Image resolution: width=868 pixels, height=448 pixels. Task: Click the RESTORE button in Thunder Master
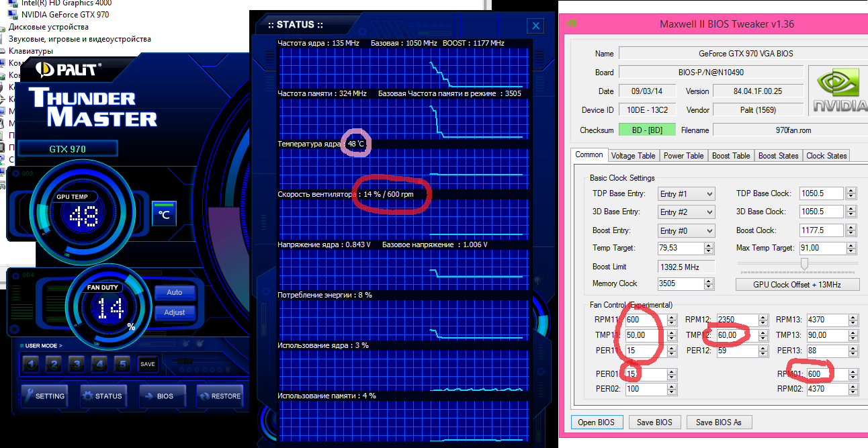coord(219,396)
